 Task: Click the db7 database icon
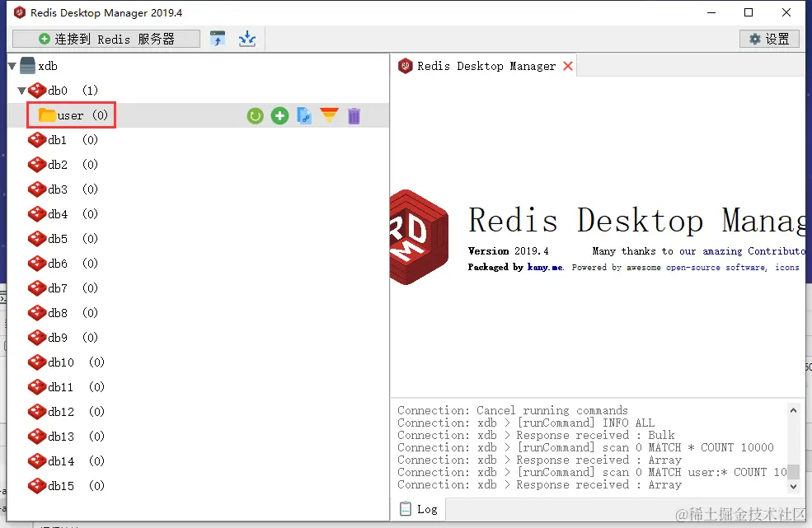coord(37,287)
